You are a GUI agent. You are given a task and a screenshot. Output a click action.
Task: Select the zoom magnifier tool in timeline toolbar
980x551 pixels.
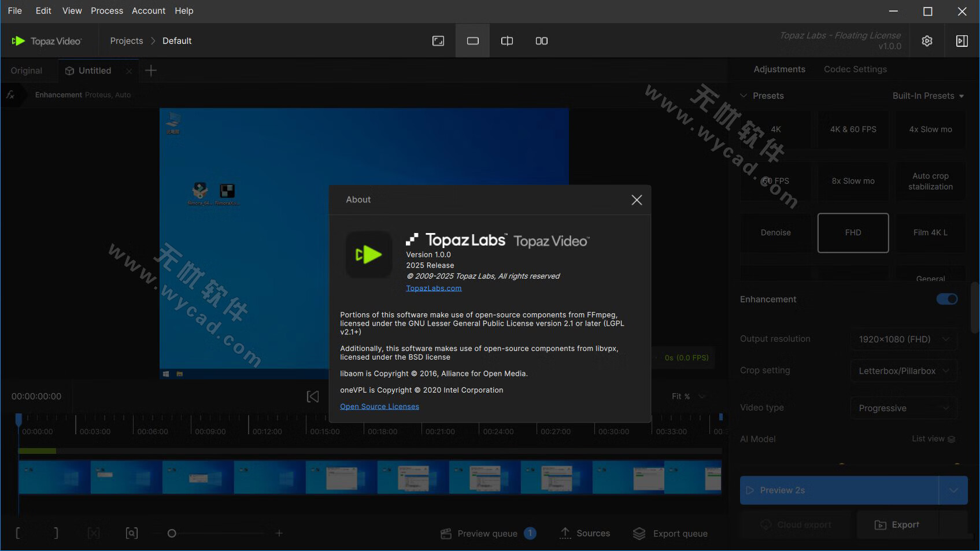[132, 532]
